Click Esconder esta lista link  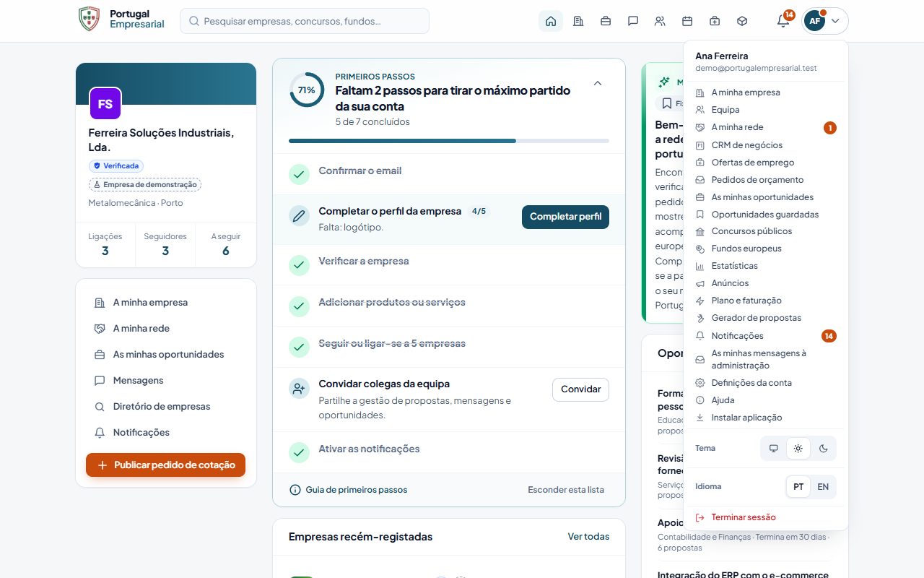(566, 490)
